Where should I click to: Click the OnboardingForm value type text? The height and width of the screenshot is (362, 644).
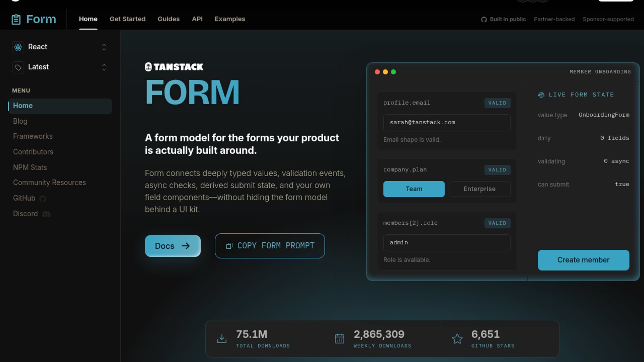point(604,115)
